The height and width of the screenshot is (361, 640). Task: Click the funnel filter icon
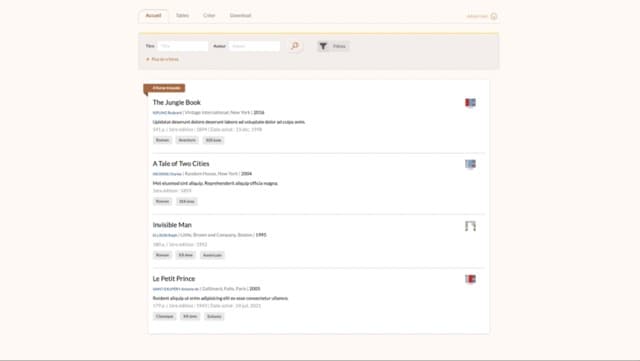point(323,46)
